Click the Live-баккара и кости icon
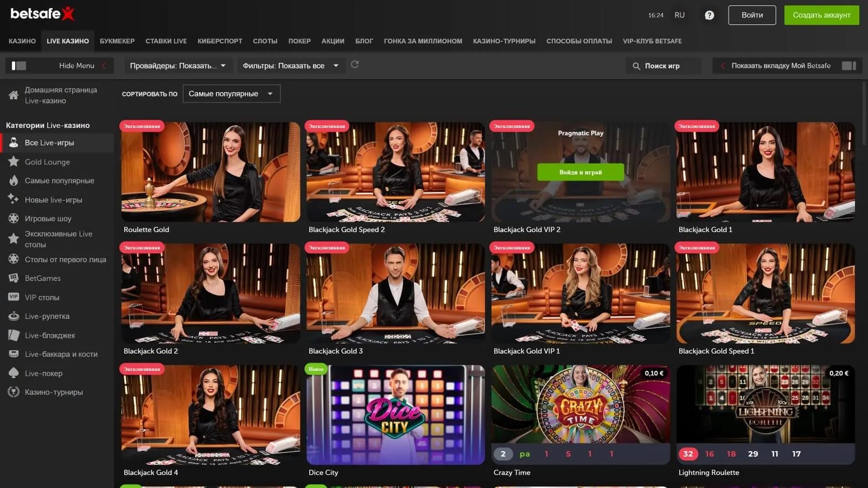 tap(14, 354)
